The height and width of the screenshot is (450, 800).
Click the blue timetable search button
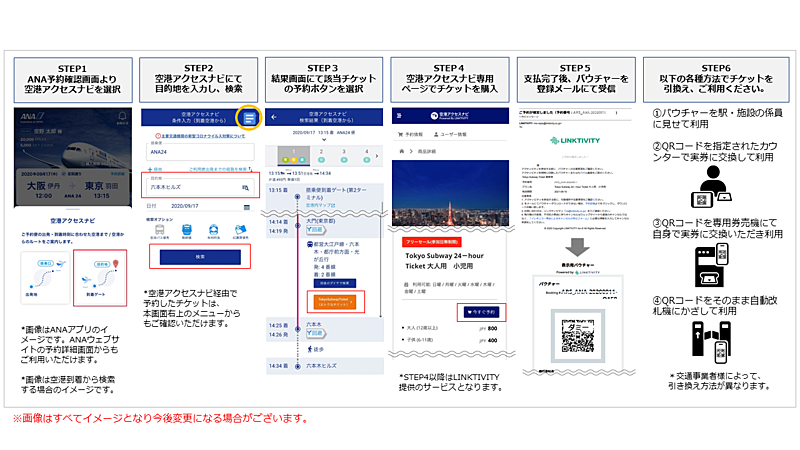[x=335, y=283]
